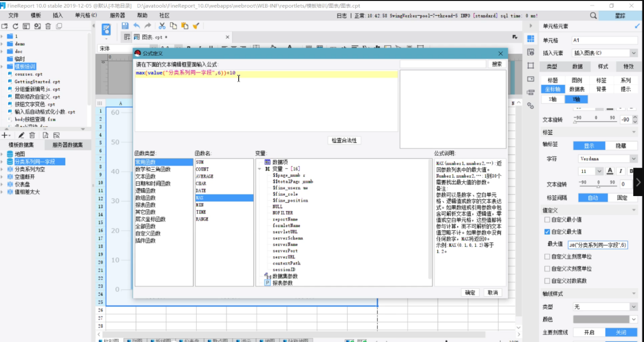This screenshot has height=342, width=644.
Task: Select the 数据表 style option
Action: click(577, 89)
